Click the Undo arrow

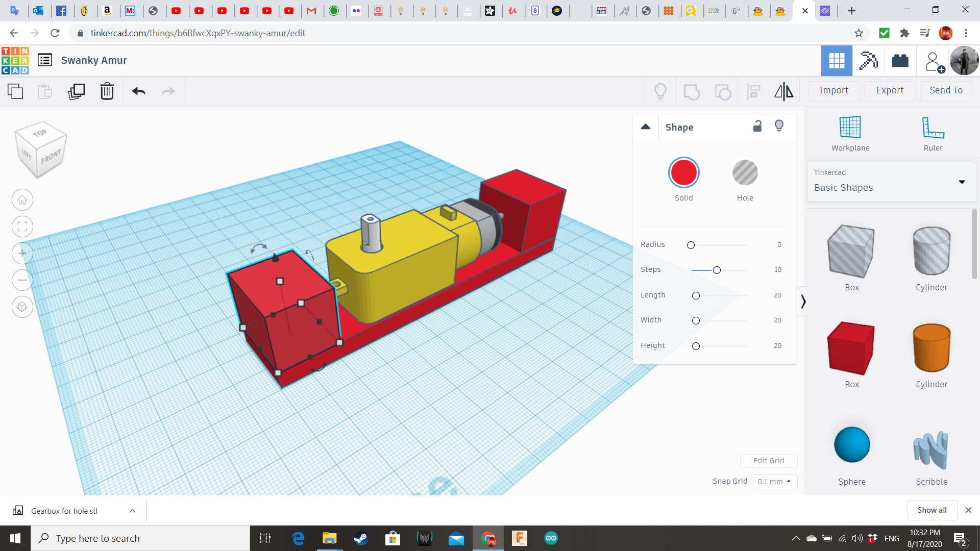pyautogui.click(x=138, y=91)
